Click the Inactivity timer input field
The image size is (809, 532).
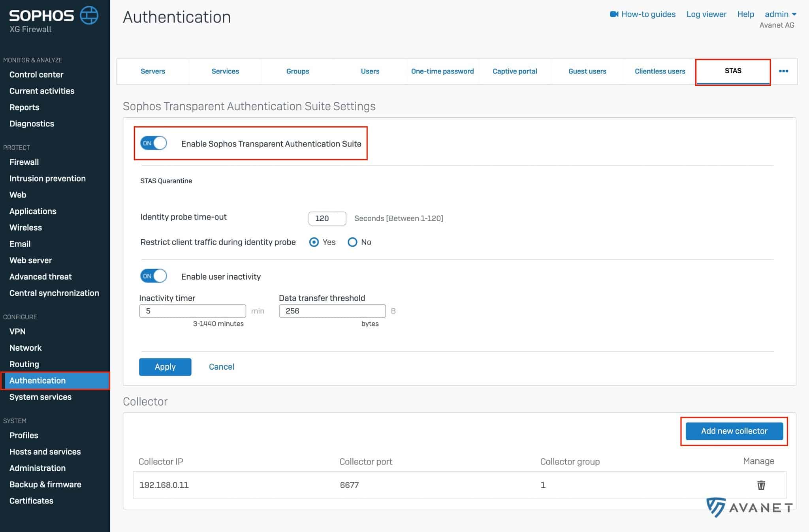(192, 311)
